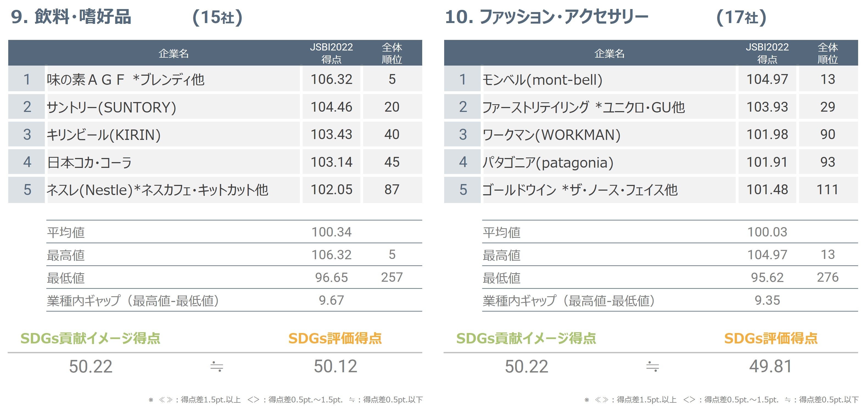Select the 日本コカ・コーラ row name

click(89, 162)
